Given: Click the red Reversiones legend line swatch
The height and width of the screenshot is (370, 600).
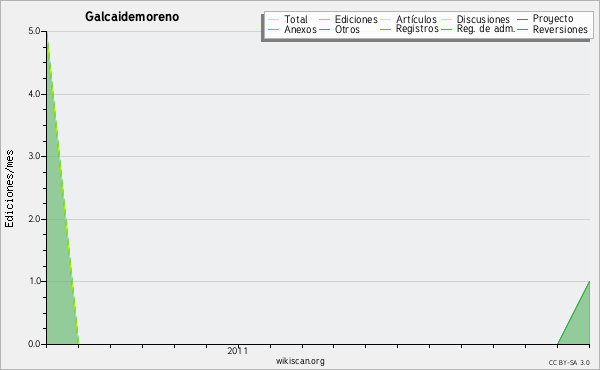Looking at the screenshot, I should coord(522,30).
